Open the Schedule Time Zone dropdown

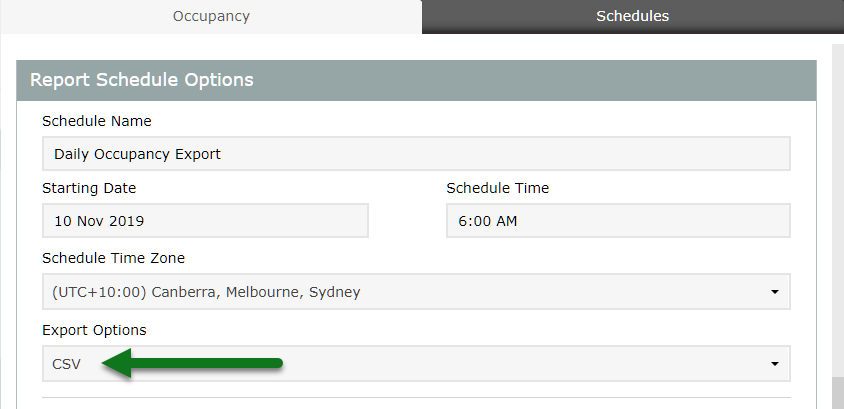point(416,292)
